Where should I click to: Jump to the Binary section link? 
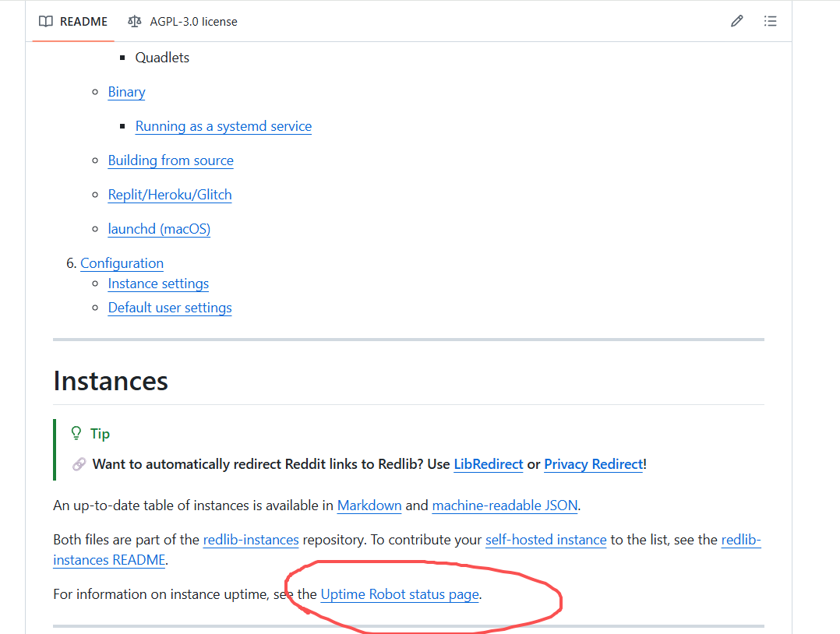point(126,92)
